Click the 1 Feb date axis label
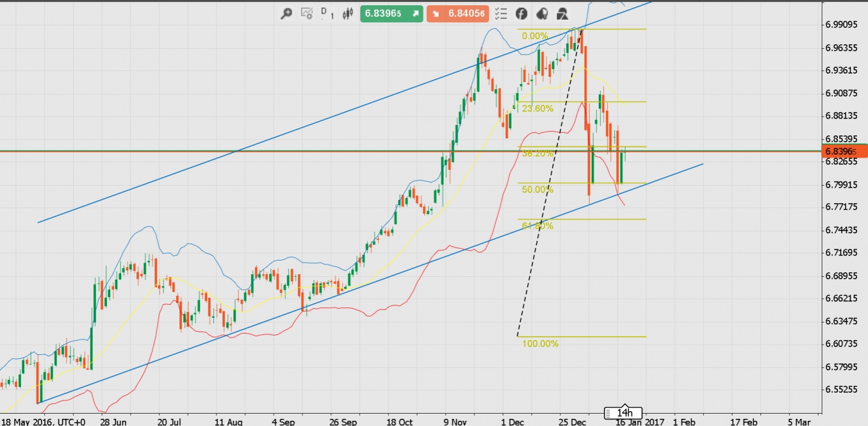This screenshot has height=426, width=868. 684,421
